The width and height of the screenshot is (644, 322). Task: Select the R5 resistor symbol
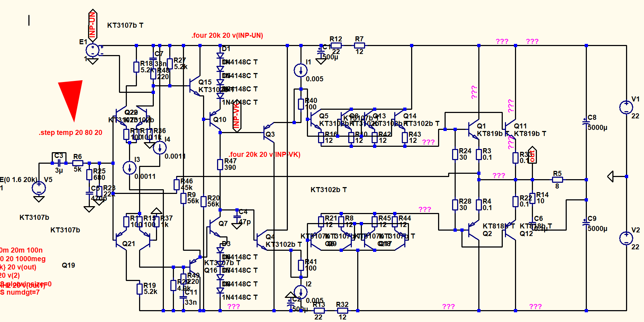[x=557, y=180]
